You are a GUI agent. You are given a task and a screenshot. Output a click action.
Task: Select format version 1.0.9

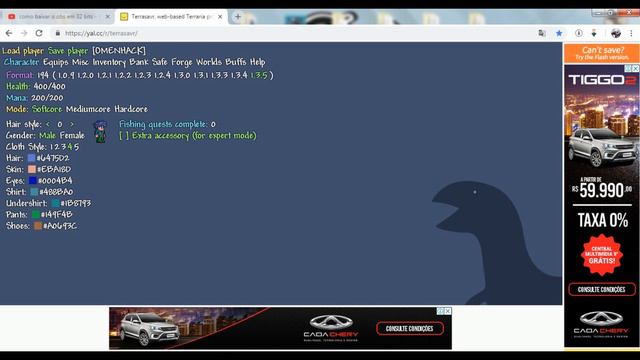66,76
